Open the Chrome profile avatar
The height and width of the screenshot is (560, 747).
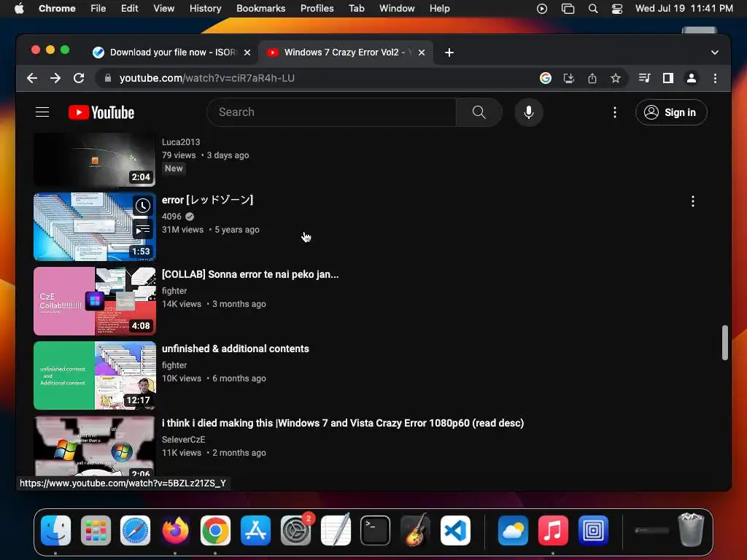pyautogui.click(x=692, y=78)
